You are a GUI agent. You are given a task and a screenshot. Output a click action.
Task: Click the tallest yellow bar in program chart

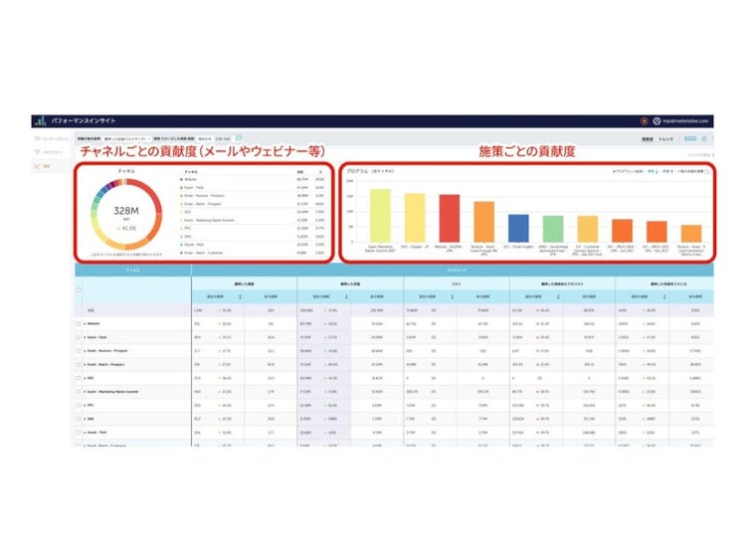(x=380, y=216)
